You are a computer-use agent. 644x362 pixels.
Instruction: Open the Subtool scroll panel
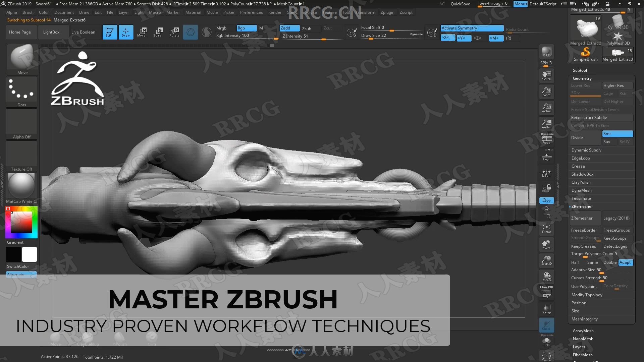[x=580, y=70]
